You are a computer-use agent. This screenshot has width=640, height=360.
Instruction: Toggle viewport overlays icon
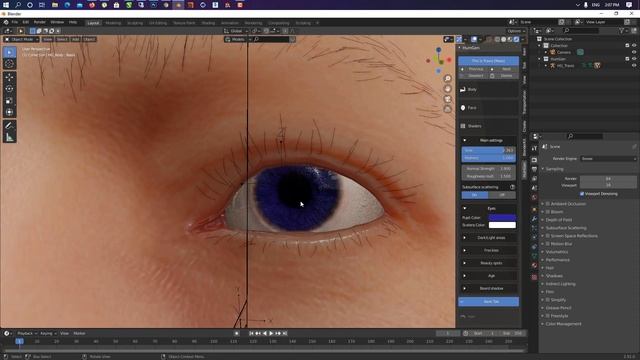[x=474, y=39]
